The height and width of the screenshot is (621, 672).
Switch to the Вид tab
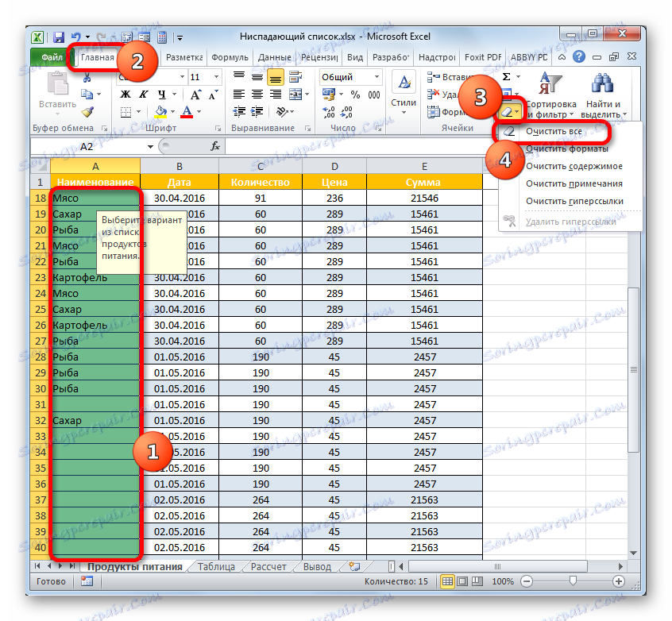pyautogui.click(x=355, y=57)
